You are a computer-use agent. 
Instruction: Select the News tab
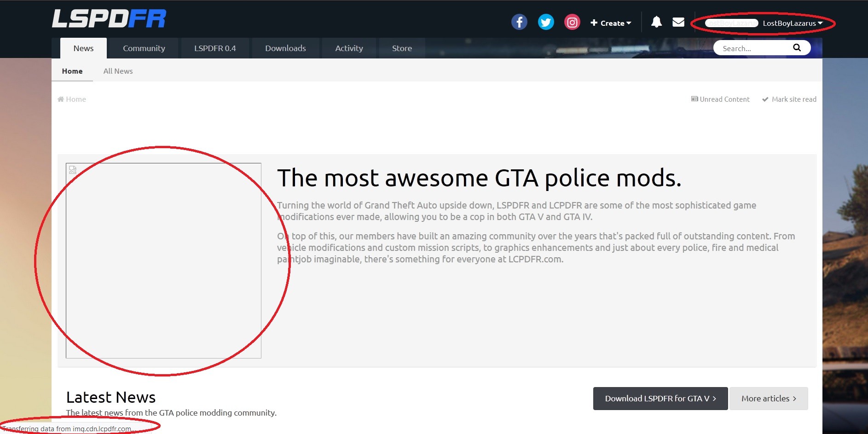pos(83,48)
